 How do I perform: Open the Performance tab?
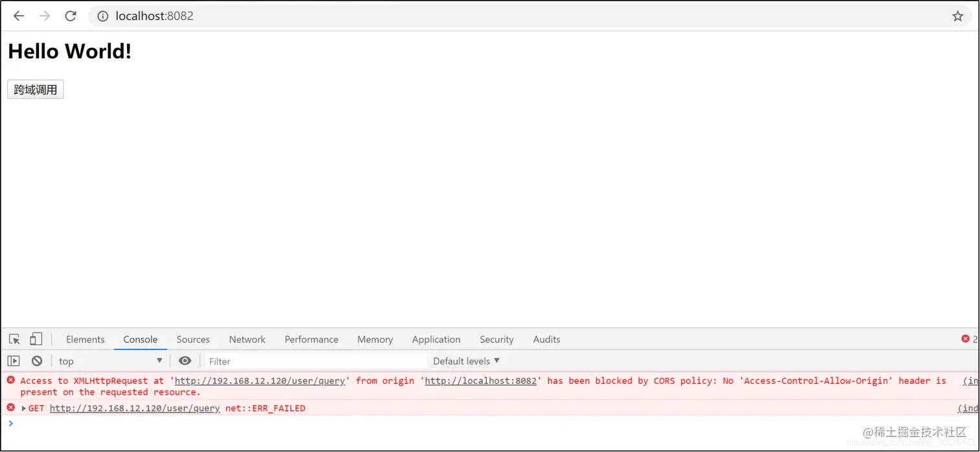click(311, 339)
